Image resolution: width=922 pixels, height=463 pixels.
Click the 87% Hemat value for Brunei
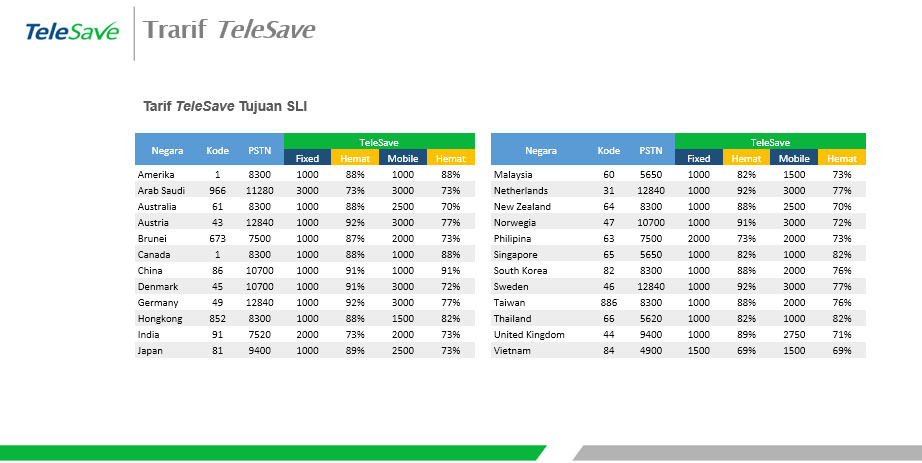pos(355,238)
